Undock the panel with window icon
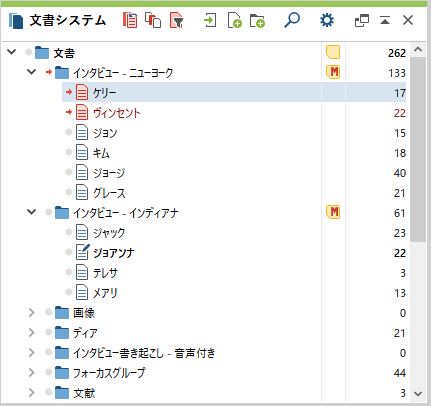The height and width of the screenshot is (406, 431). (362, 21)
